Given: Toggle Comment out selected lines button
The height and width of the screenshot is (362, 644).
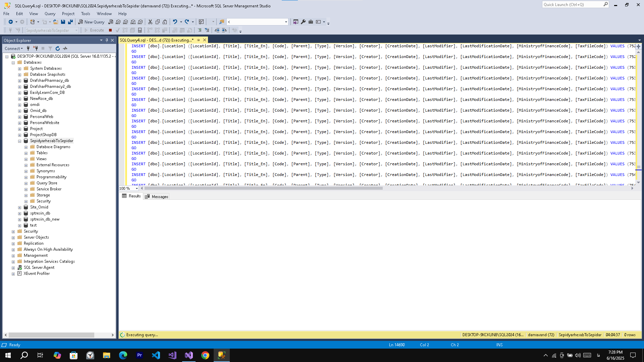Looking at the screenshot, I should (x=200, y=30).
